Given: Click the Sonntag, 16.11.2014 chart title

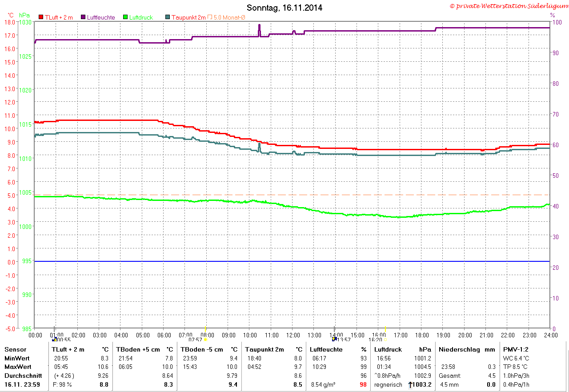Looking at the screenshot, I should [284, 8].
